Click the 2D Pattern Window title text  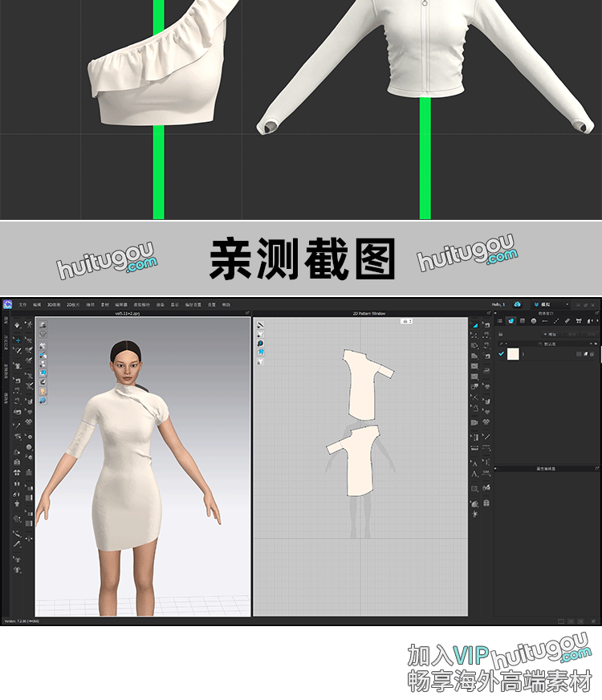coord(368,313)
